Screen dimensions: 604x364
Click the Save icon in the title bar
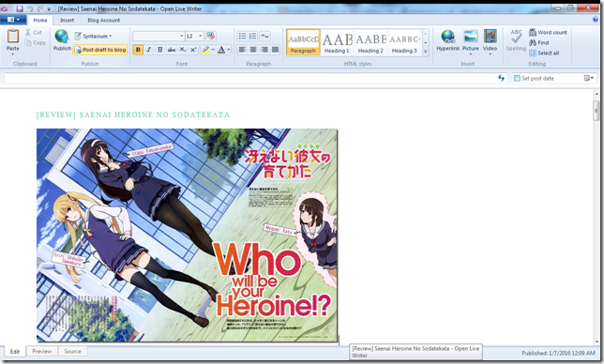(19, 8)
